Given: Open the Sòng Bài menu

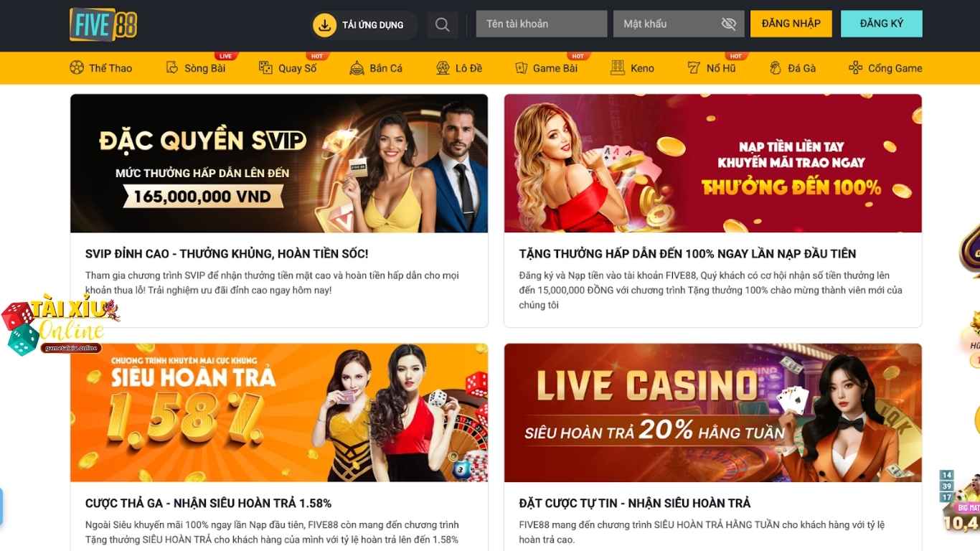Looking at the screenshot, I should click(196, 68).
